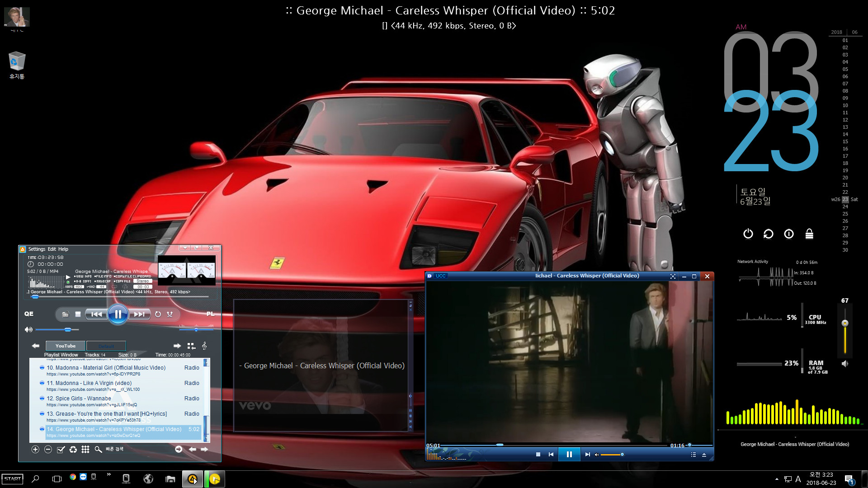Click FILE INFO in AIMP display
868x488 pixels.
[x=103, y=276]
